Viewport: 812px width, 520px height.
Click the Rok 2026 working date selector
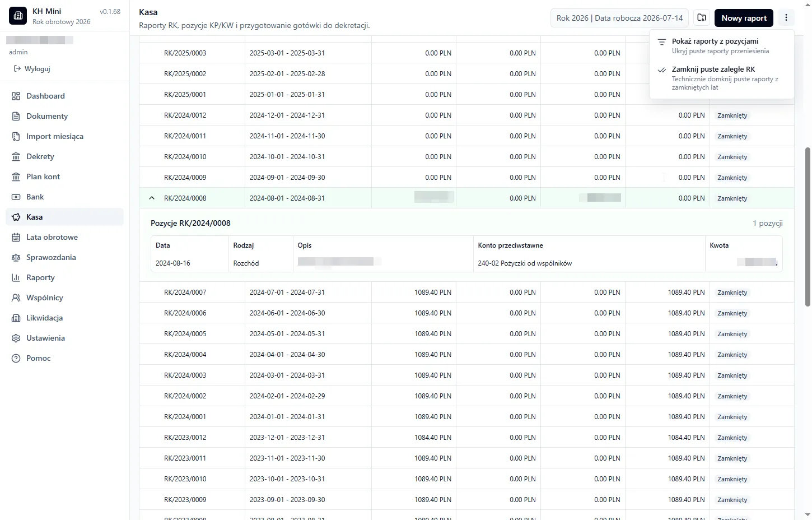point(620,18)
